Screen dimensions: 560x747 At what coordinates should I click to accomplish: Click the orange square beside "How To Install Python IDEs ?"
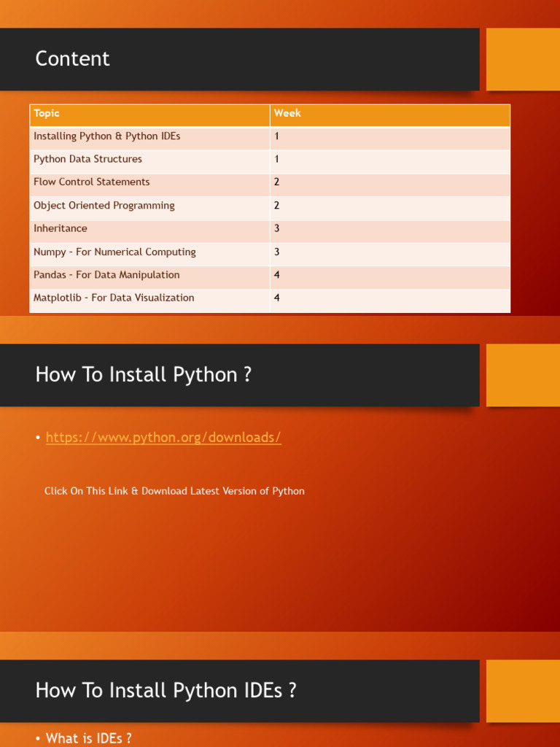[x=523, y=691]
